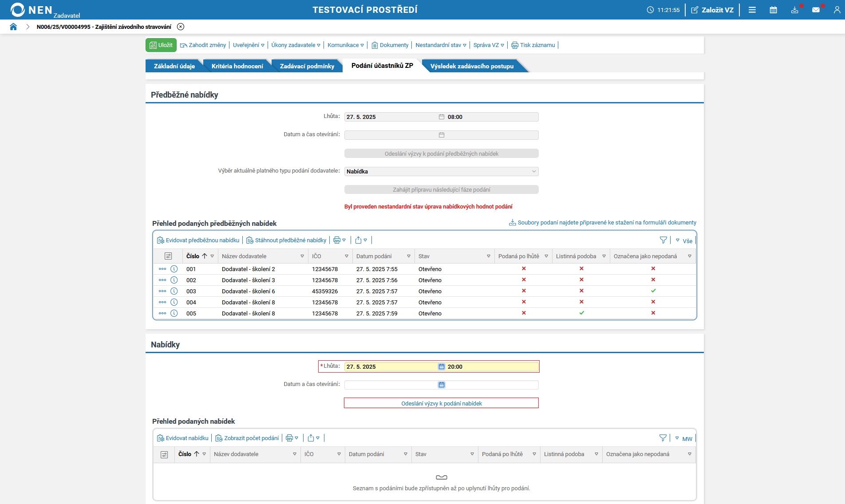Expand the Správa VZ menu

click(489, 45)
